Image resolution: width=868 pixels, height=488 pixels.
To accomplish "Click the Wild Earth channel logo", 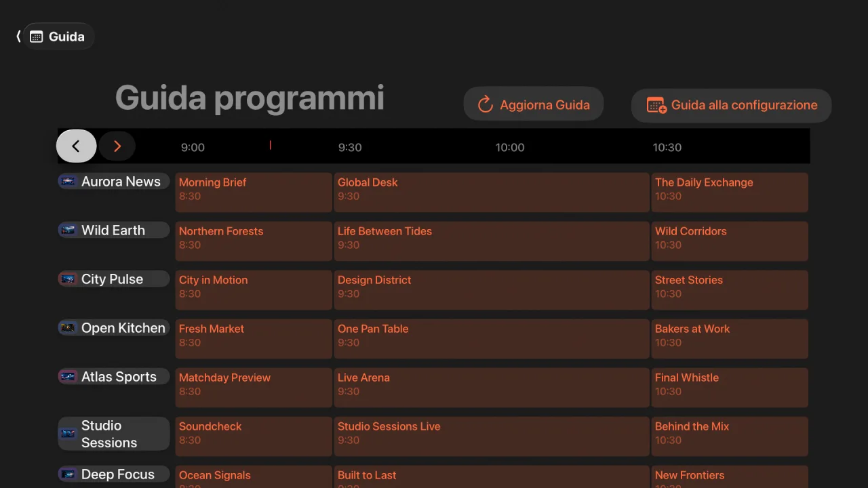I will (68, 230).
